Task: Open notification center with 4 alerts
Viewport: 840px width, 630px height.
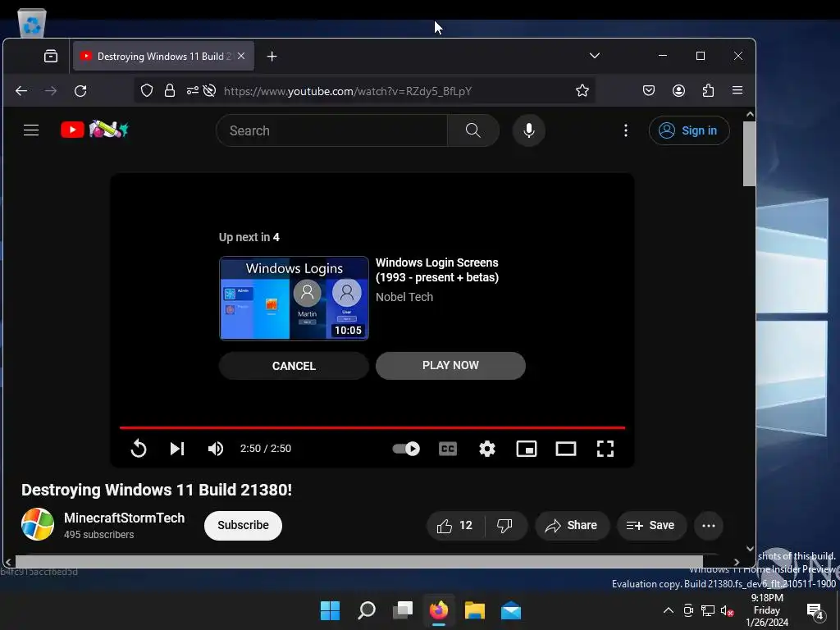Action: [x=815, y=610]
